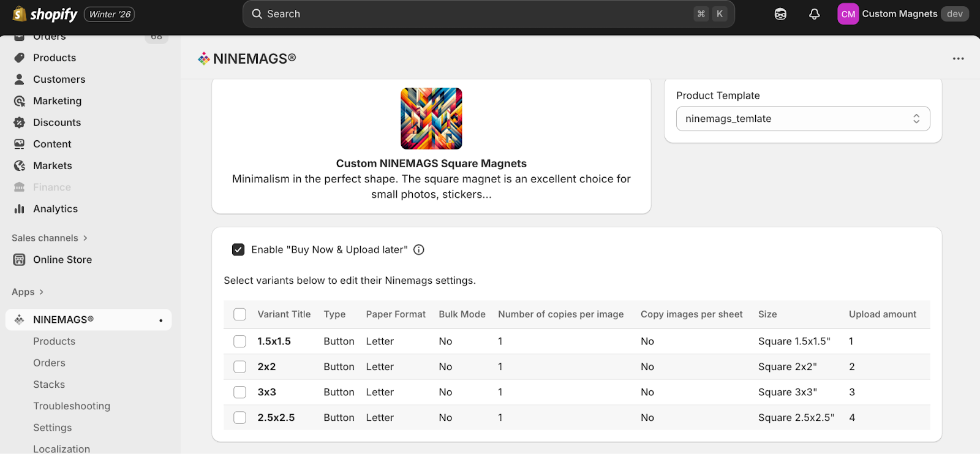Click the pin dot next to NINEMAGS app
980x454 pixels.
coord(161,320)
